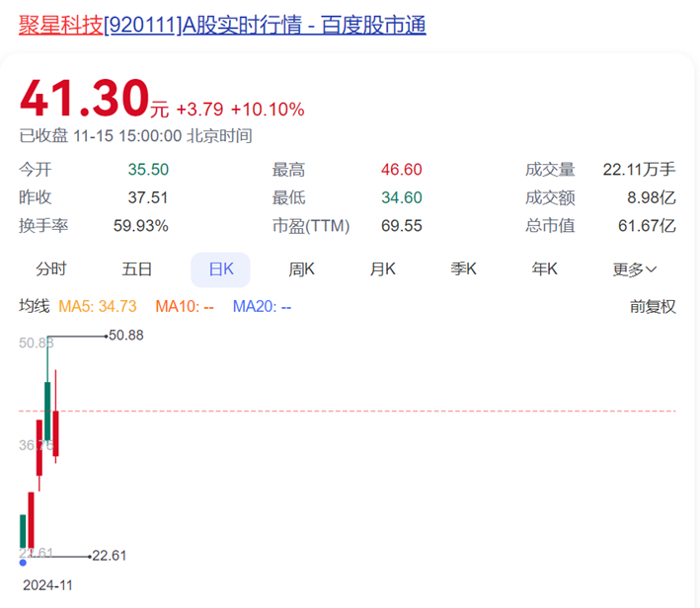Click the 今开 value 35.50
Viewport: 700px width, 608px height.
tap(148, 170)
